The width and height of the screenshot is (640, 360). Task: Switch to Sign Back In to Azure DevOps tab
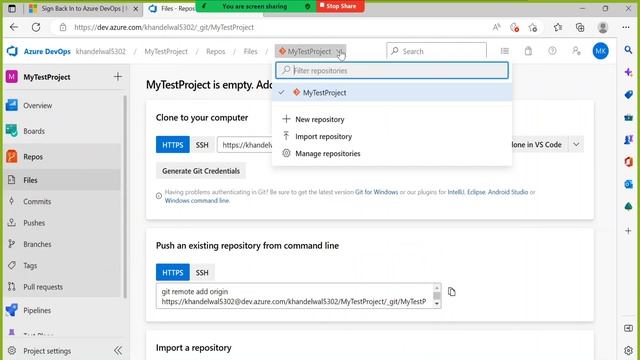[x=84, y=9]
